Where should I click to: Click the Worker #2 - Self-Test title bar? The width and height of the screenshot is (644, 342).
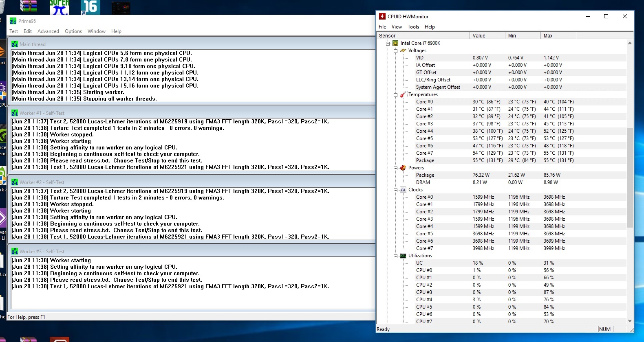[x=192, y=182]
